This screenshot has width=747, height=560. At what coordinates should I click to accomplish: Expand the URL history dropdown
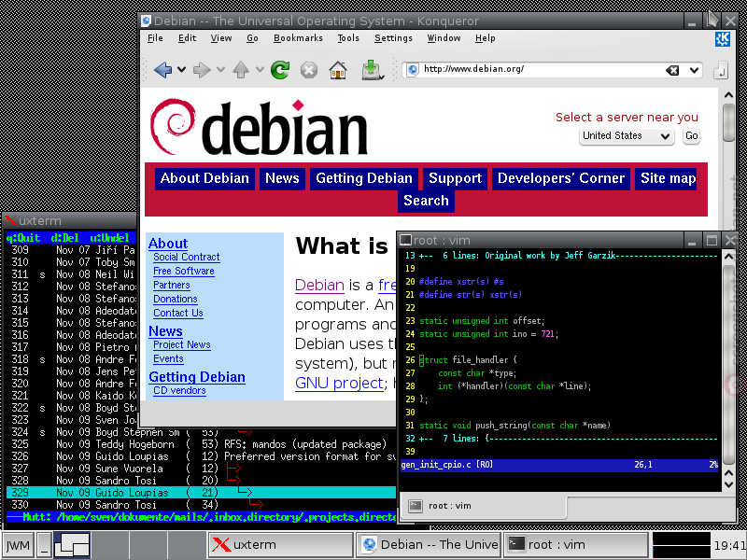[x=694, y=71]
